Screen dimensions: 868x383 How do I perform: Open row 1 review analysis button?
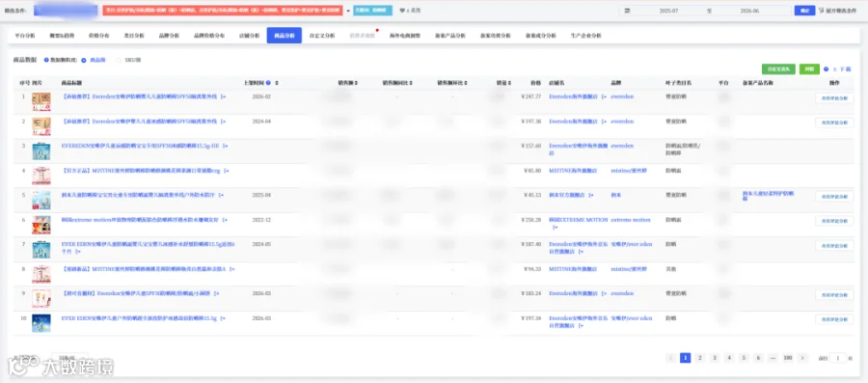(x=834, y=98)
